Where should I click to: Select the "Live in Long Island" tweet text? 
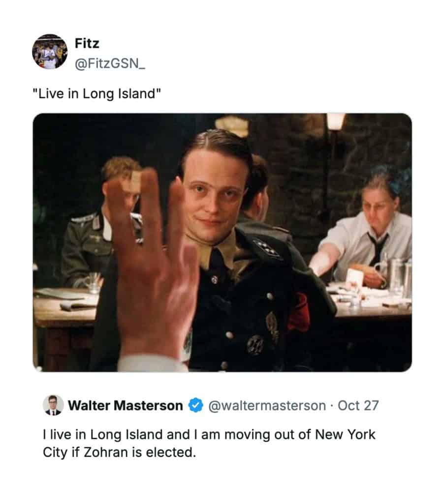coord(96,94)
